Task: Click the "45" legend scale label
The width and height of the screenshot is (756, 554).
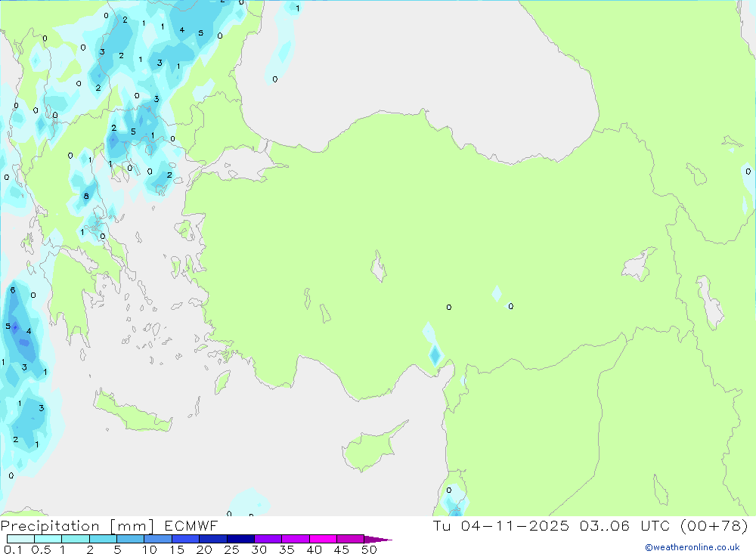Action: pos(342,549)
